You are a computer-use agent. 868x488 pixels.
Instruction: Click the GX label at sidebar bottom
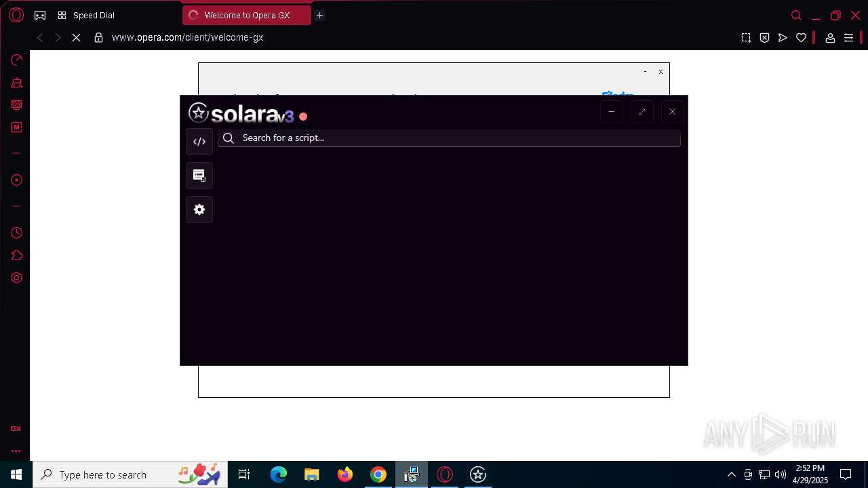tap(16, 429)
